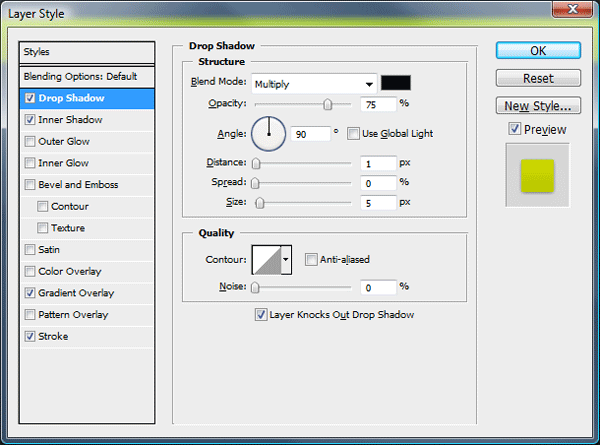The image size is (600, 445).
Task: Open the black shadow color swatch
Action: tap(396, 83)
